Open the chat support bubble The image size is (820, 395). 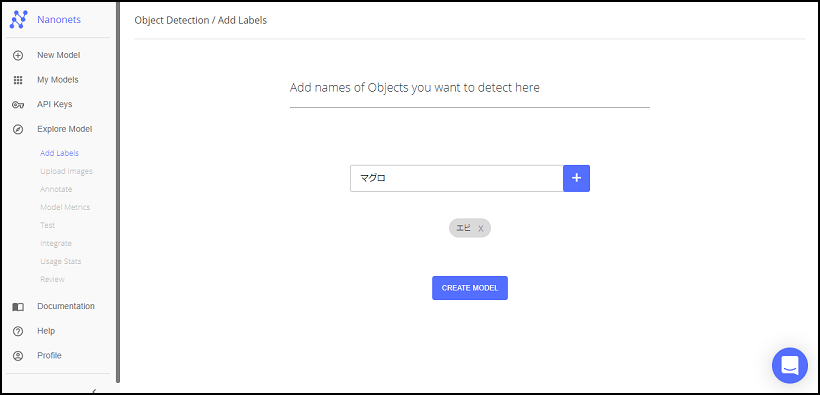[x=790, y=365]
